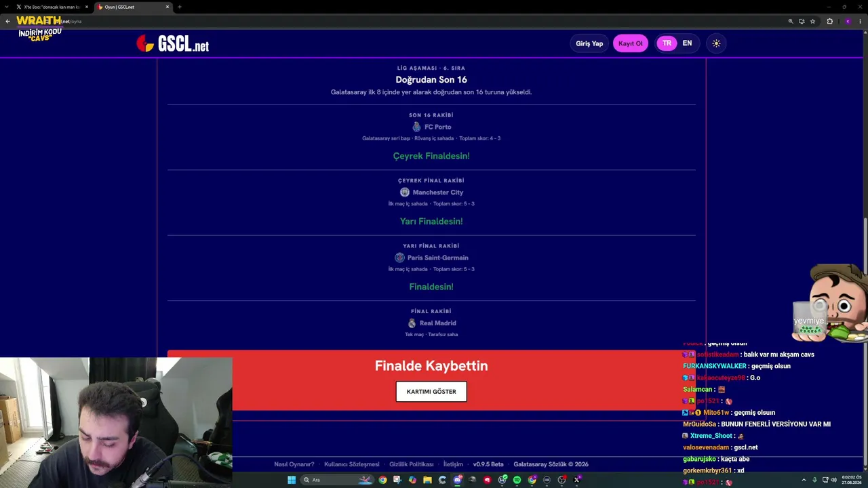
Task: Open File Explorer from the taskbar
Action: (427, 480)
